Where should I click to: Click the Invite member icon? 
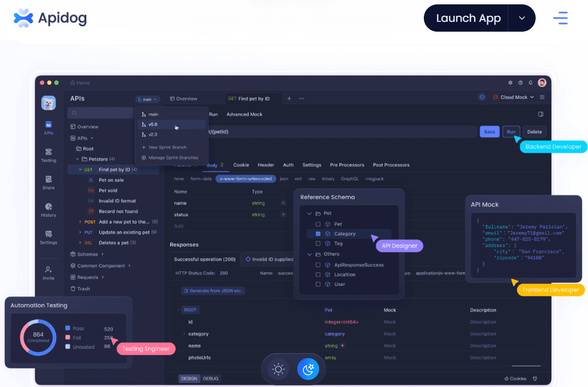(49, 273)
